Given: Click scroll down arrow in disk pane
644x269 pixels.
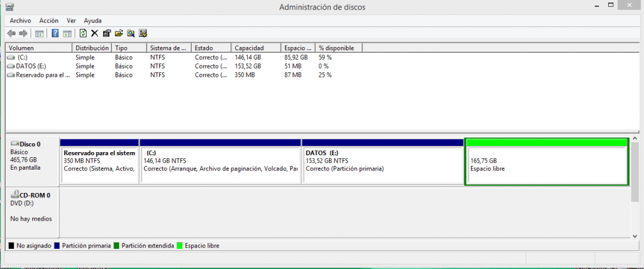Looking at the screenshot, I should (x=635, y=236).
